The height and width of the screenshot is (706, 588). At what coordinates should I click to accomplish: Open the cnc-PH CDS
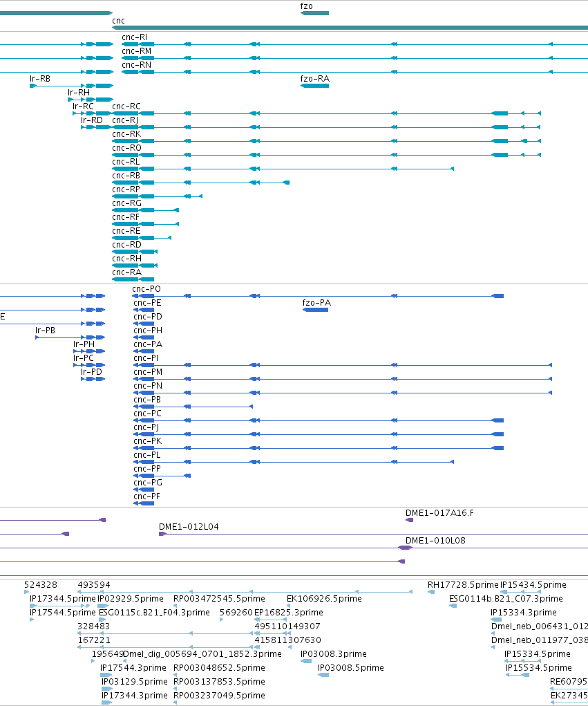coord(148,331)
